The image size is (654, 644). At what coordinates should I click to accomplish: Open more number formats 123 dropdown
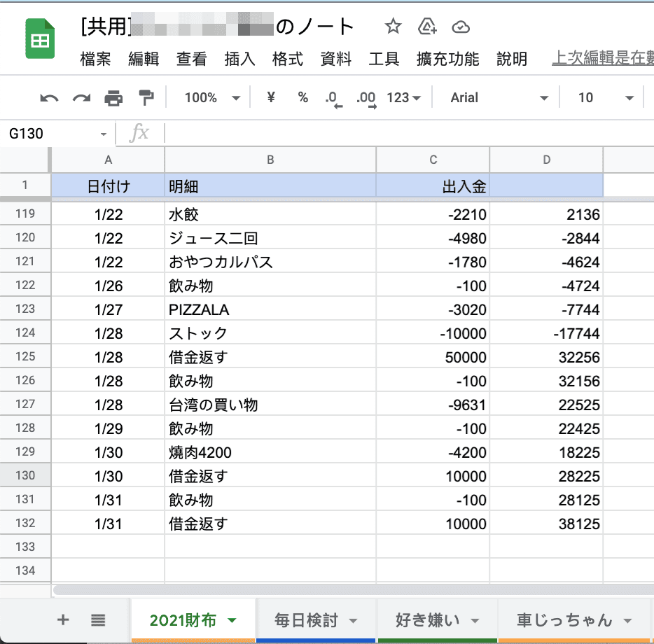[404, 97]
